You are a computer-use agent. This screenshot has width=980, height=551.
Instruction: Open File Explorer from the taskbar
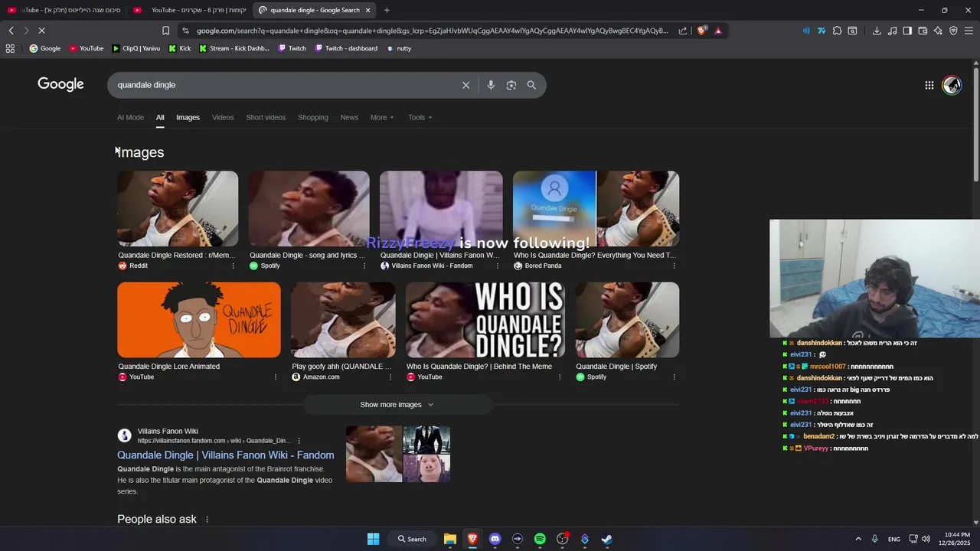click(450, 539)
